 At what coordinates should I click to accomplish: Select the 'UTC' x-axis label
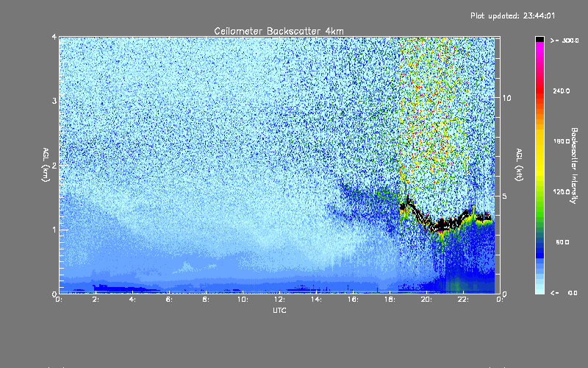coord(279,310)
